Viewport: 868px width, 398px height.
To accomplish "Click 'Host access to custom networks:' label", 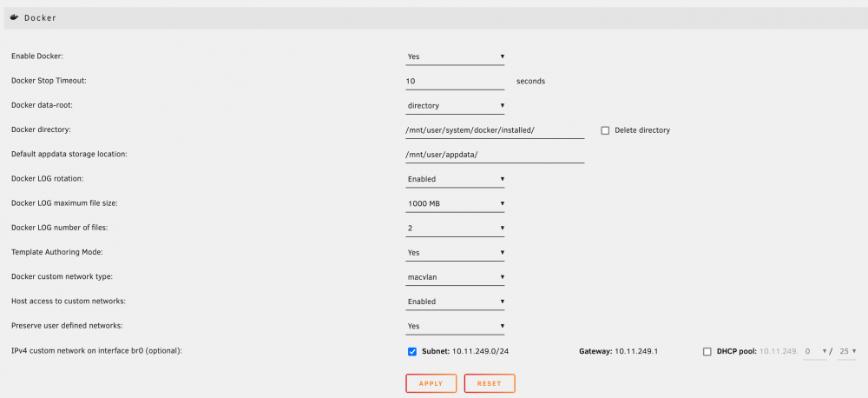I will click(x=68, y=302).
